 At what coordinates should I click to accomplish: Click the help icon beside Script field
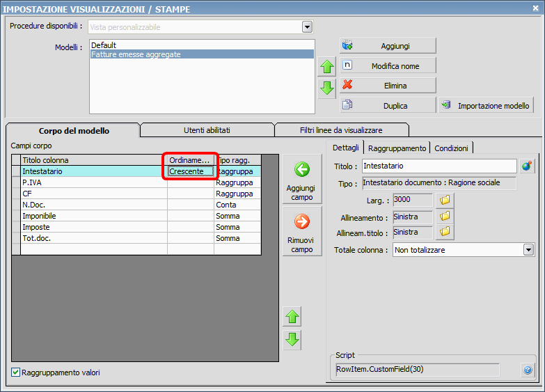[528, 370]
